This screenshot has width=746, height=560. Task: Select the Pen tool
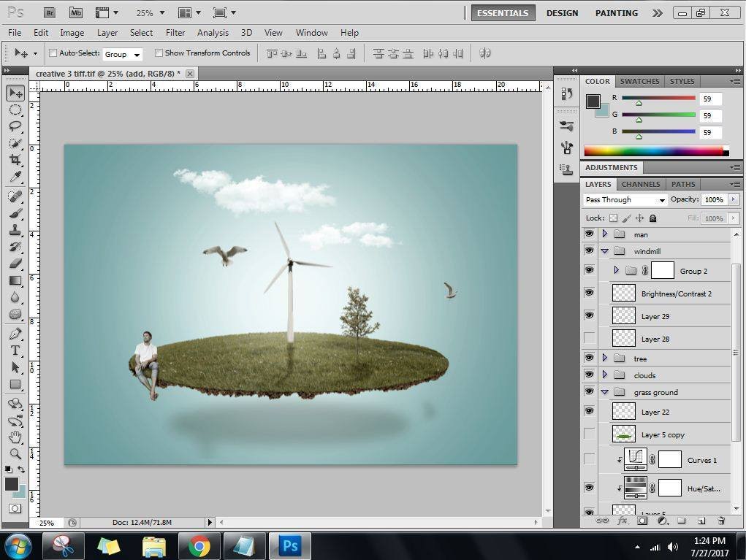(x=15, y=334)
